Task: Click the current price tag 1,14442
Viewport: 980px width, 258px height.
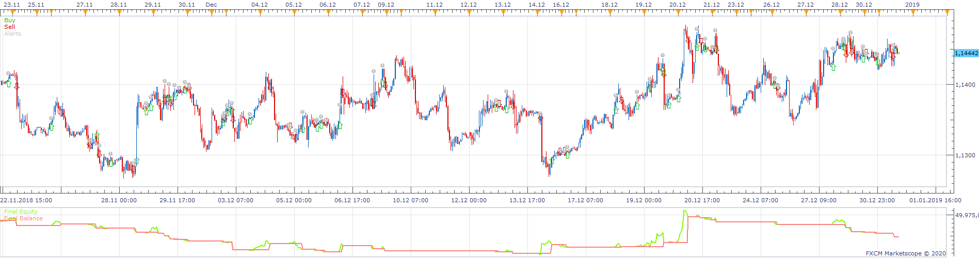Action: point(966,53)
